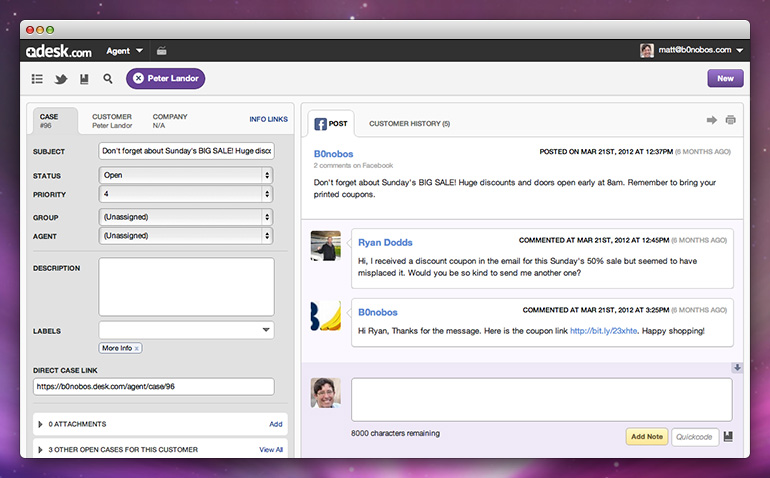The height and width of the screenshot is (478, 770).
Task: Click '2 comments on Facebook' text
Action: click(353, 166)
